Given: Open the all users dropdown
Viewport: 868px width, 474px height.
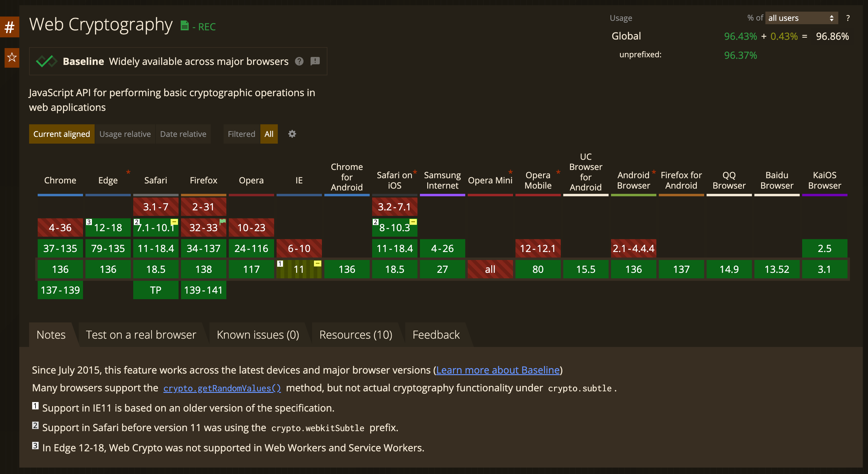Looking at the screenshot, I should [801, 18].
